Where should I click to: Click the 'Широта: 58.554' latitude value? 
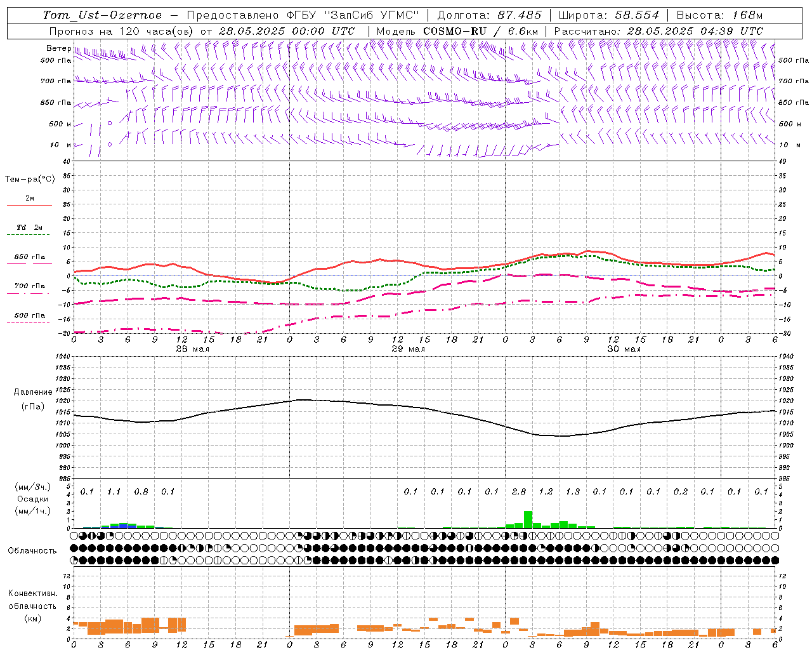tap(609, 15)
